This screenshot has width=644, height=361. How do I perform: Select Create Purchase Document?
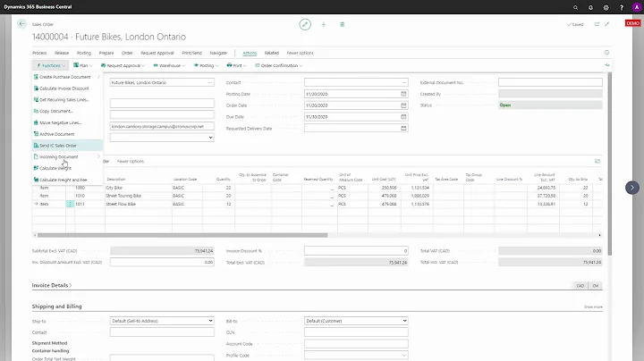(x=67, y=77)
